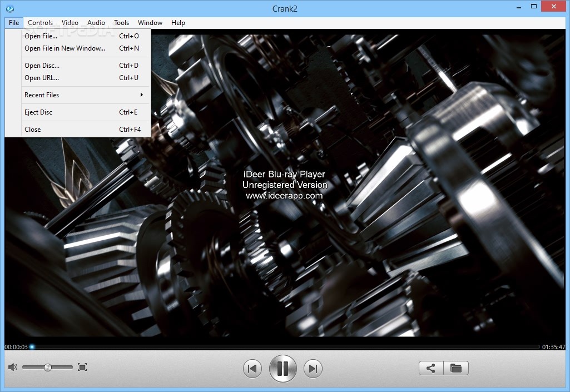Image resolution: width=570 pixels, height=392 pixels.
Task: Open the Video menu
Action: click(x=70, y=23)
